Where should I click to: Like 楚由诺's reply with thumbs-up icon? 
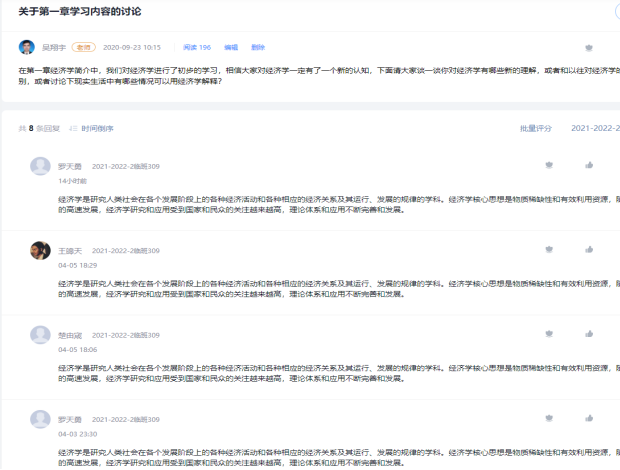point(589,333)
